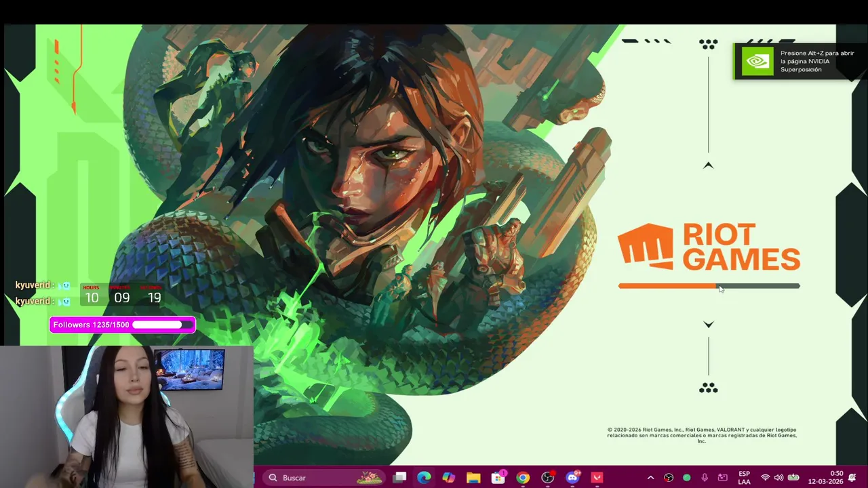Click the stream timer seconds value 19
The image size is (868, 488).
[155, 298]
